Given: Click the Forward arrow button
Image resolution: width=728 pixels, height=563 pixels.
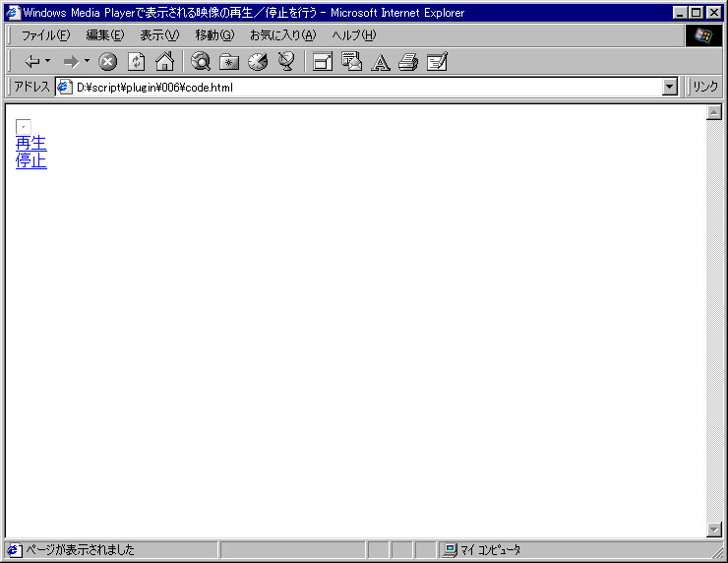Looking at the screenshot, I should click(x=71, y=61).
